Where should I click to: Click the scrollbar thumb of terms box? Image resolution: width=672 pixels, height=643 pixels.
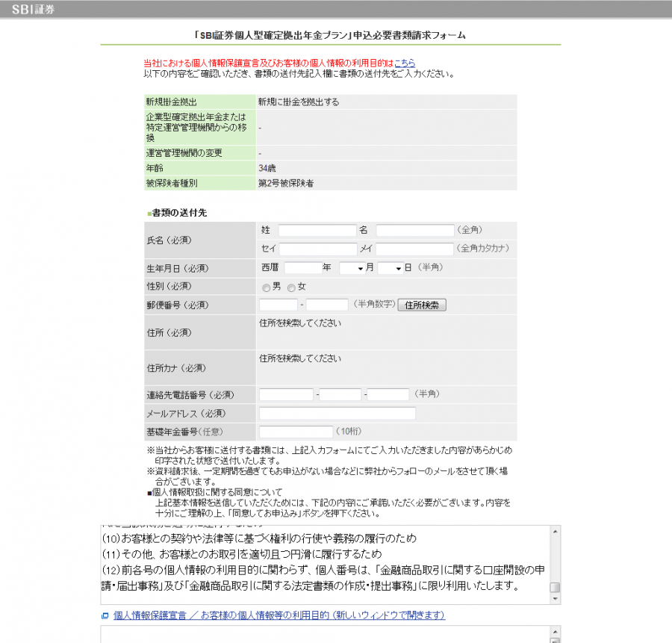(x=555, y=587)
